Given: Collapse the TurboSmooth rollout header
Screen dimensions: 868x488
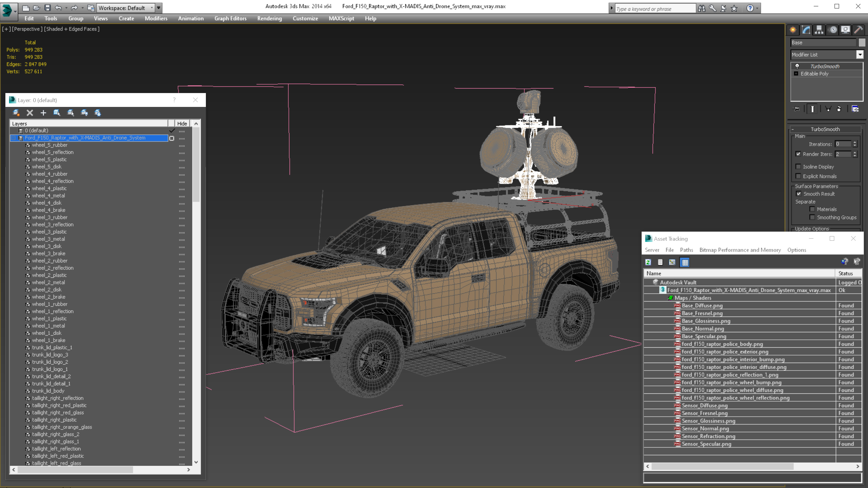Looking at the screenshot, I should [x=825, y=129].
